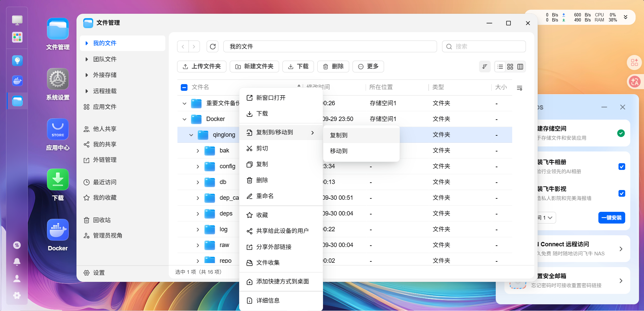This screenshot has width=644, height=311.
Task: Select 重命名 in the context menu
Action: [281, 196]
